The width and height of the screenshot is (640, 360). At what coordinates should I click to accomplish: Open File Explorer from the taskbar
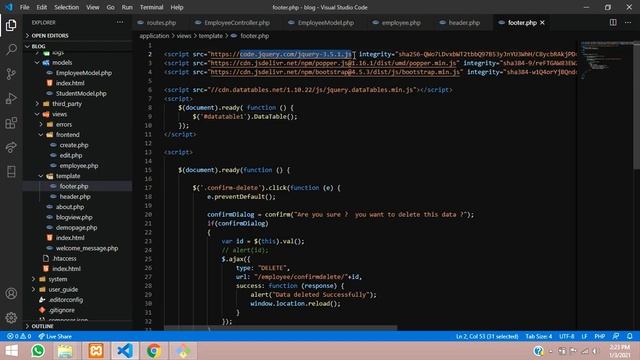coord(65,351)
